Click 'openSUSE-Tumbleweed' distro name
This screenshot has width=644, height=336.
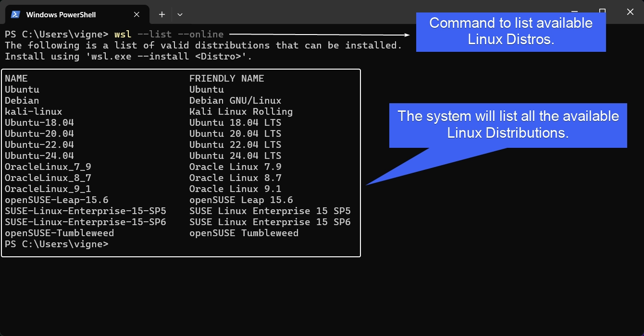pos(60,233)
